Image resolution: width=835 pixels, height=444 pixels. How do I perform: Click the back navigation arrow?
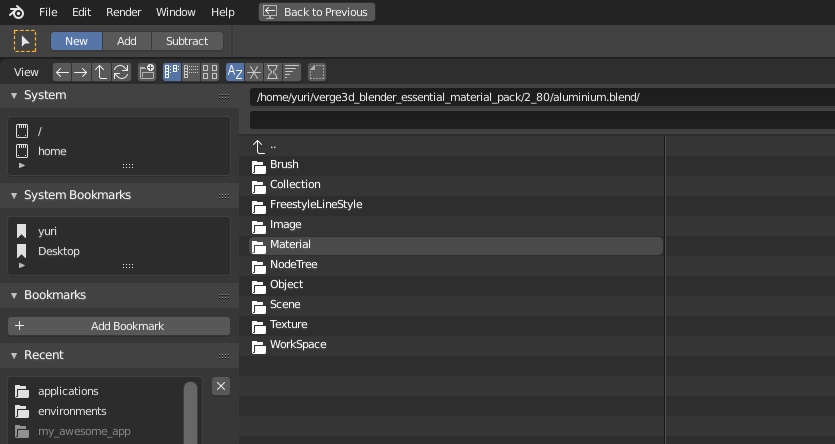(62, 72)
